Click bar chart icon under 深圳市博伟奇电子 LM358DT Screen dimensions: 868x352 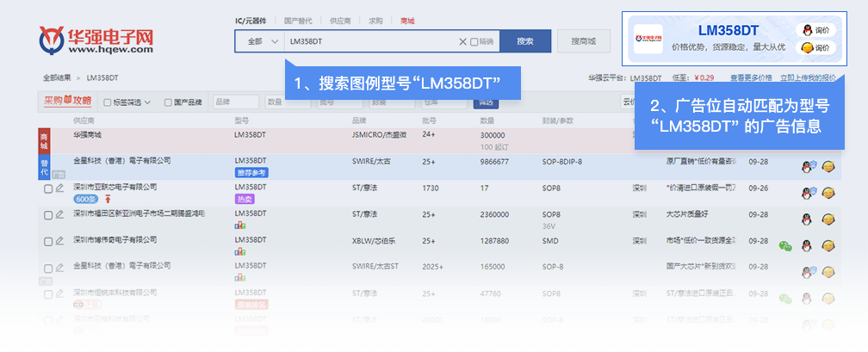[239, 252]
